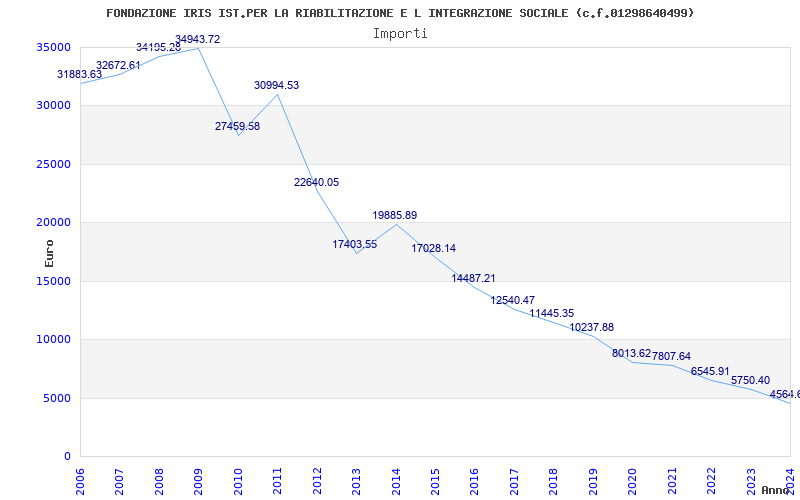This screenshot has width=800, height=500.
Task: Select data label 22640.05
Action: 316,182
